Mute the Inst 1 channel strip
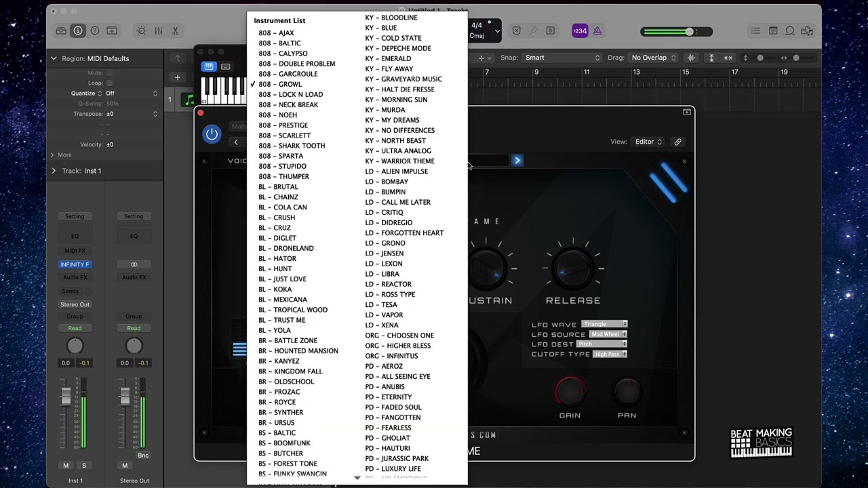868x488 pixels. click(x=66, y=465)
